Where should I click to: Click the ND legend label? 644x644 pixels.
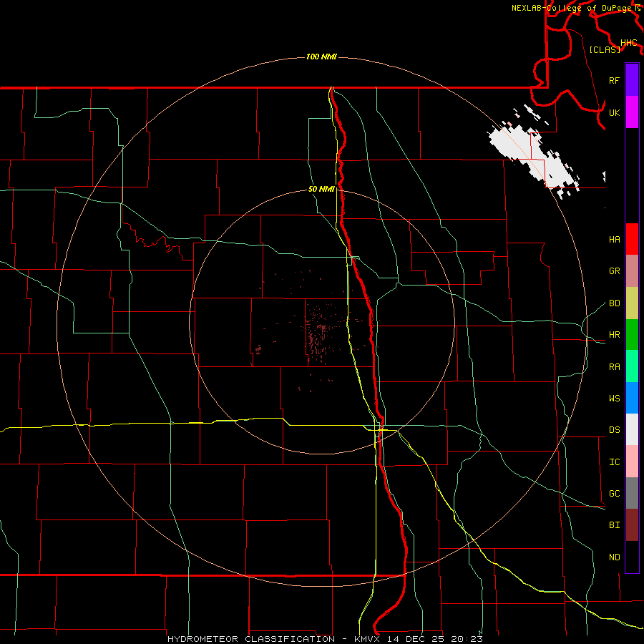614,557
